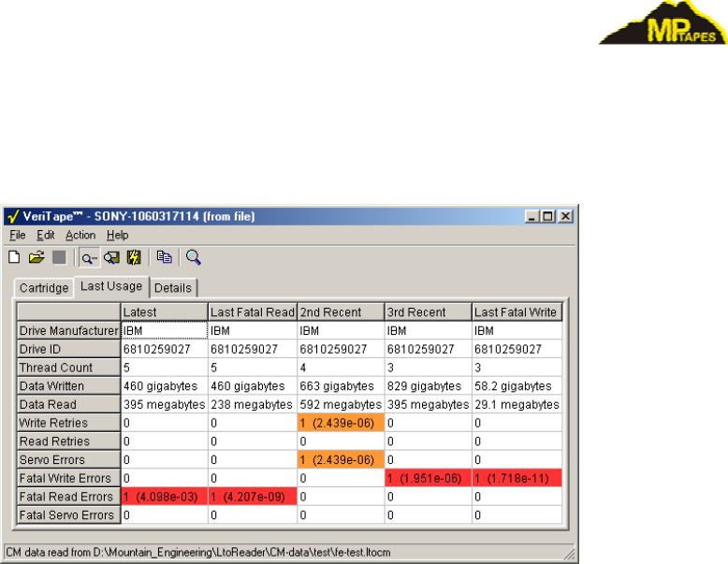Viewport: 728px width, 564px height.
Task: Minimize the VeriTape window
Action: coord(532,216)
